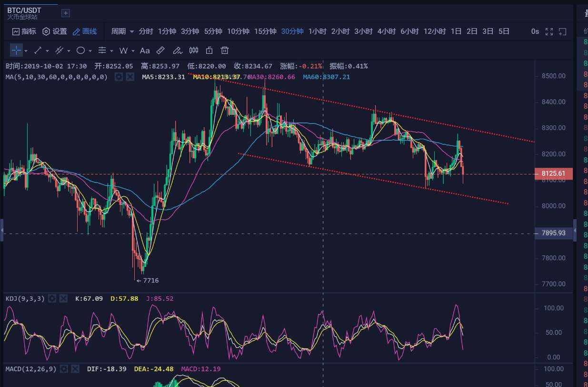
Task: Remove the KDJ indicator with X
Action: coord(63,299)
